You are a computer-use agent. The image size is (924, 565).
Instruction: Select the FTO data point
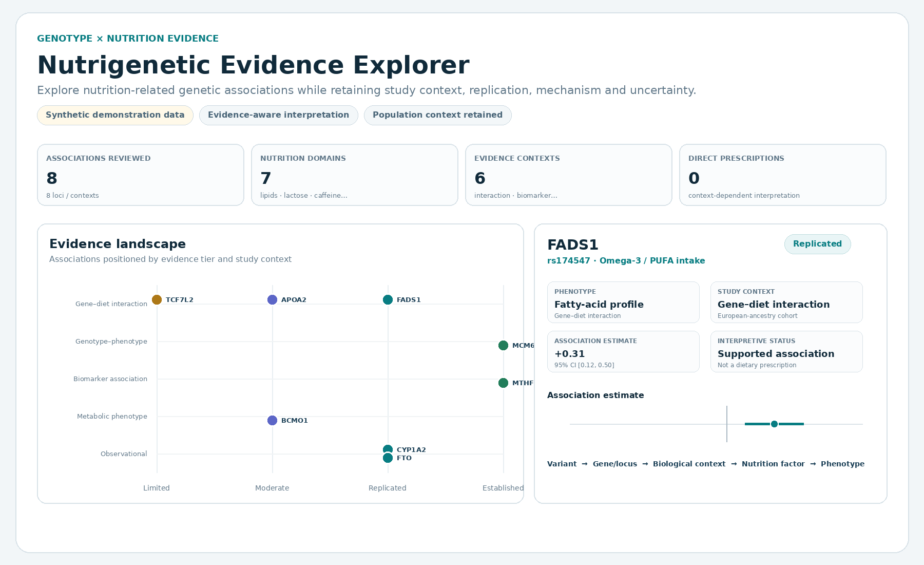388,458
